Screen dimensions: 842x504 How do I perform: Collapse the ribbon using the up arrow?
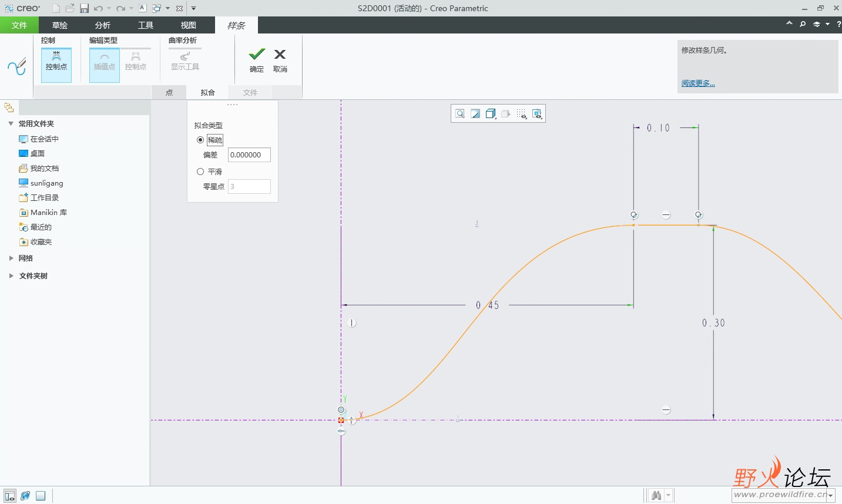coord(789,23)
